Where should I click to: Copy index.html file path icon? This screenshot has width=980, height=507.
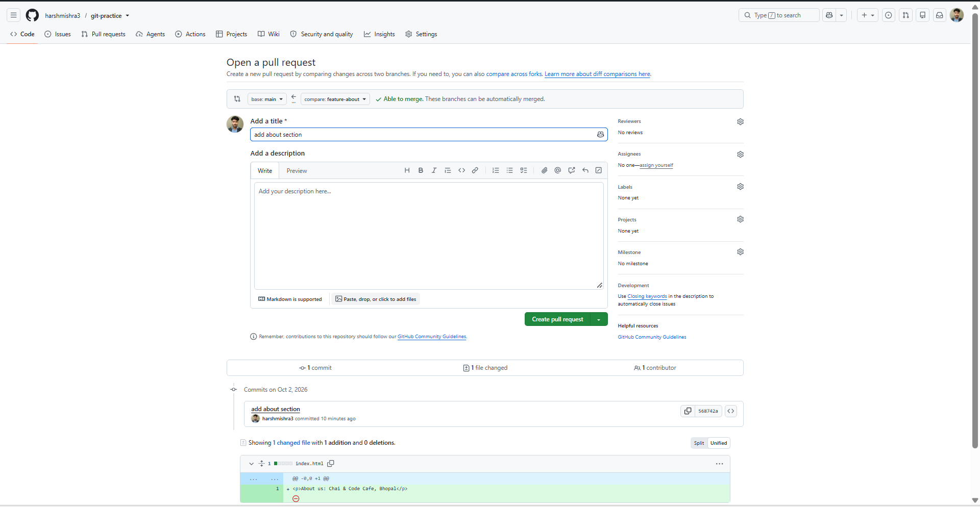point(331,464)
